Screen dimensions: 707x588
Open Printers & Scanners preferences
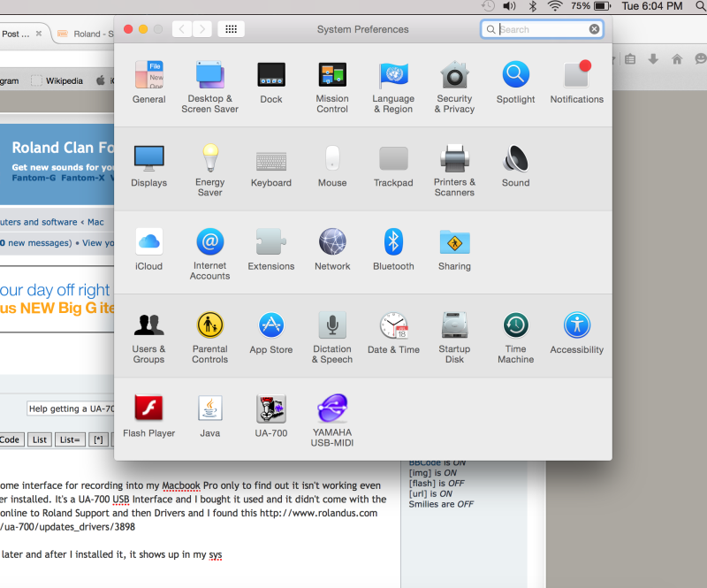point(454,171)
